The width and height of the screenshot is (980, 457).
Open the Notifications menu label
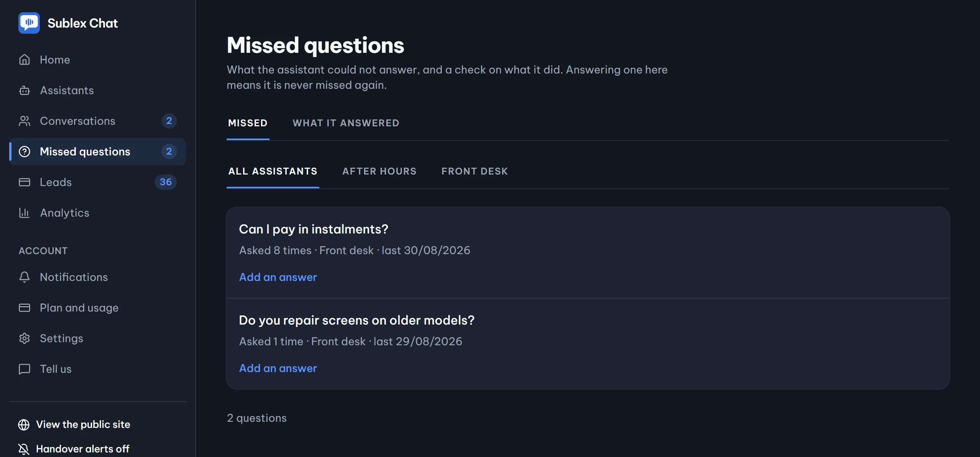click(x=74, y=277)
